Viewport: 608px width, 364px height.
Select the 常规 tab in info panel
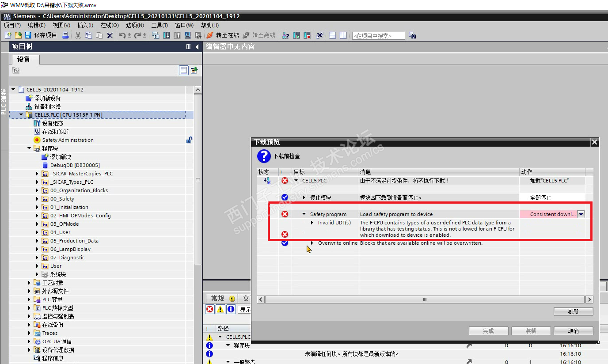pyautogui.click(x=221, y=299)
